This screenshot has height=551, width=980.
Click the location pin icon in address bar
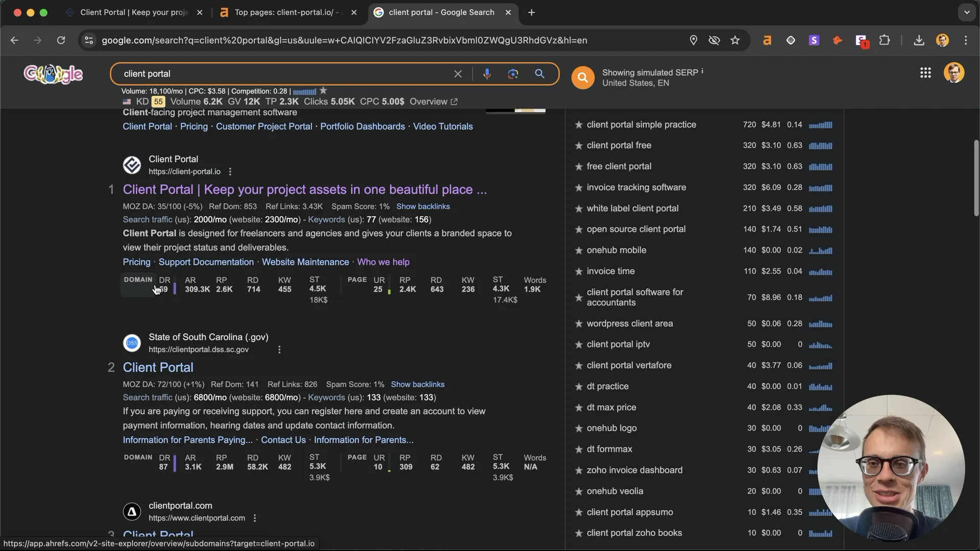pyautogui.click(x=693, y=40)
